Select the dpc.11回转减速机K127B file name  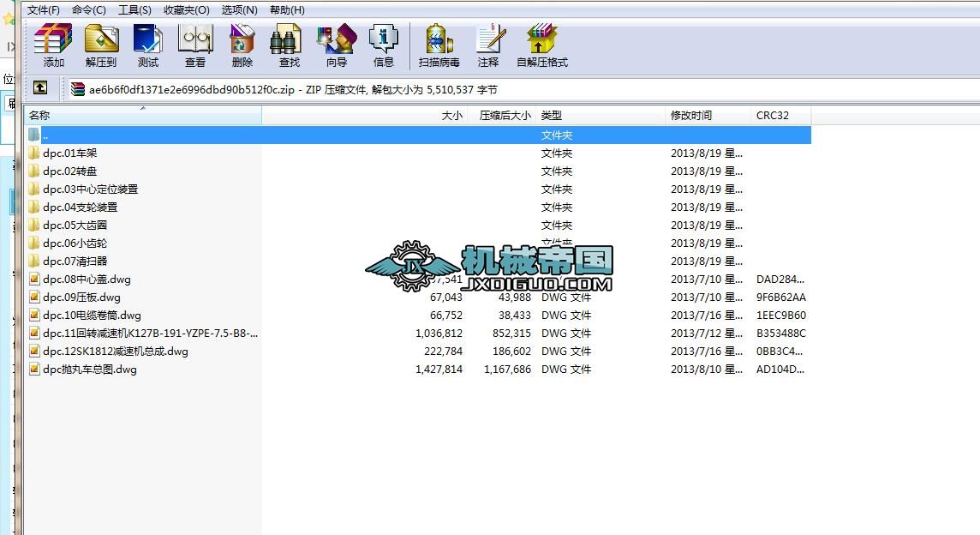(150, 333)
